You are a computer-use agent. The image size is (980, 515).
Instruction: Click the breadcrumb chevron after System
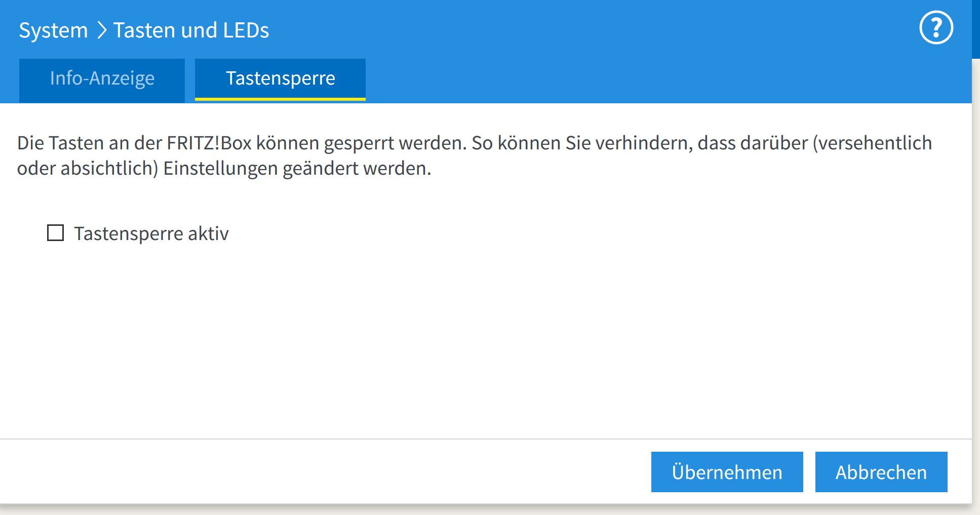click(x=101, y=30)
